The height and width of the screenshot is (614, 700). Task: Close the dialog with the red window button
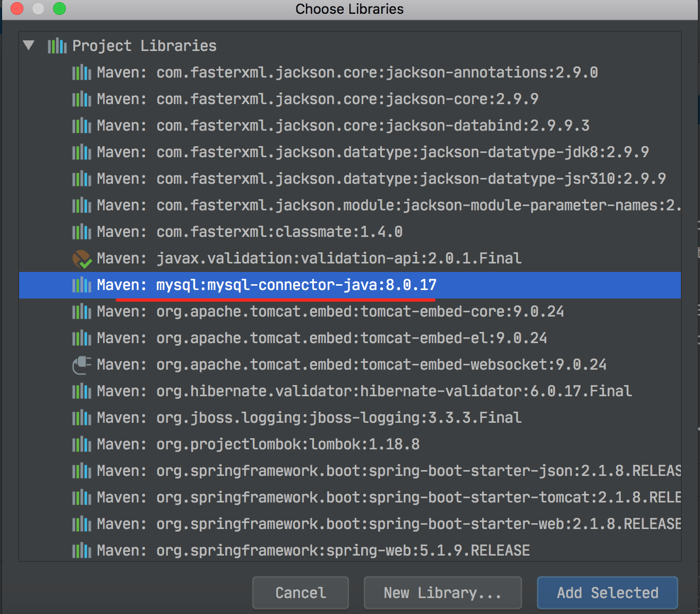17,8
